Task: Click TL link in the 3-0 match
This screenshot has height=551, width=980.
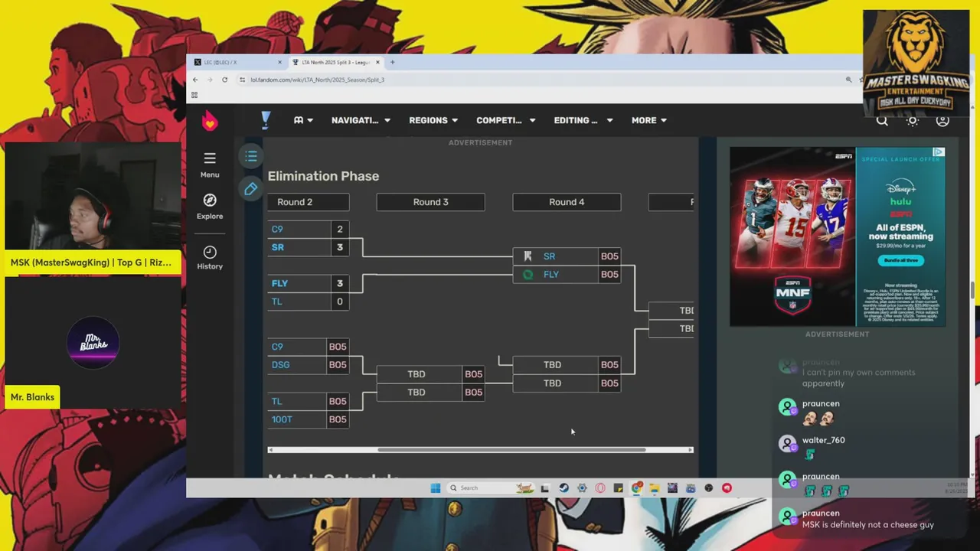Action: pyautogui.click(x=276, y=302)
